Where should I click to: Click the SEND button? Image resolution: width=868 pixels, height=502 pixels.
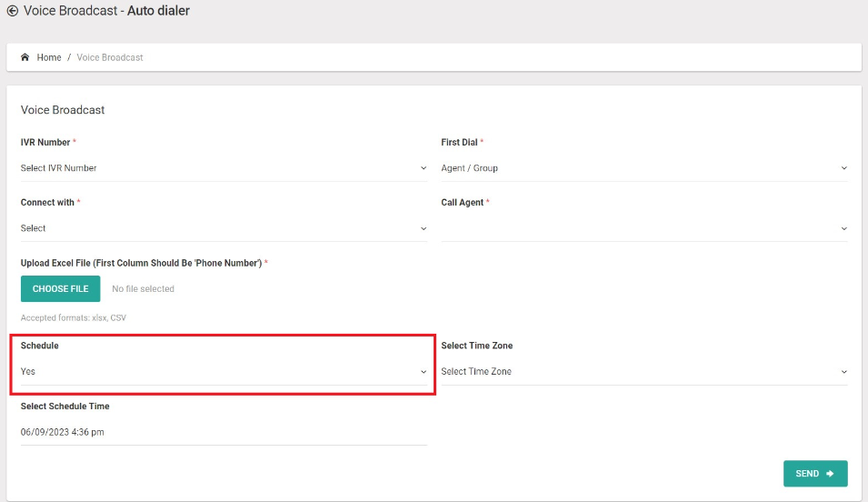(815, 474)
